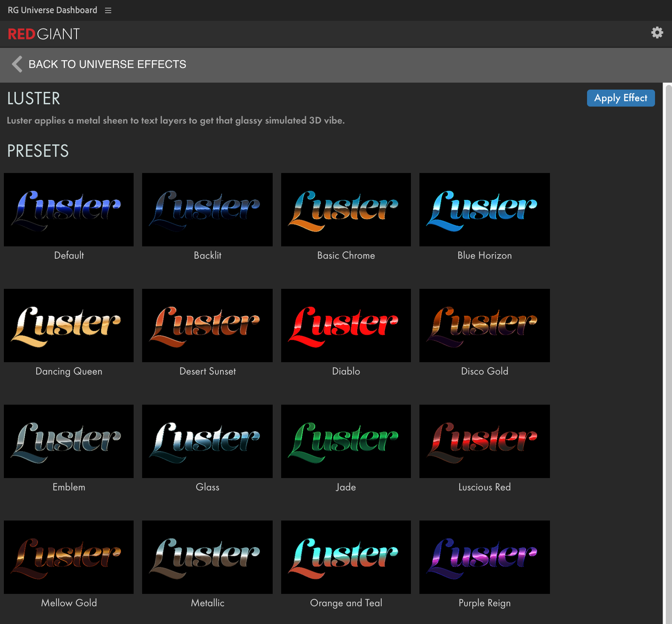The height and width of the screenshot is (624, 672).
Task: Click the Red Giant logo
Action: click(x=44, y=34)
